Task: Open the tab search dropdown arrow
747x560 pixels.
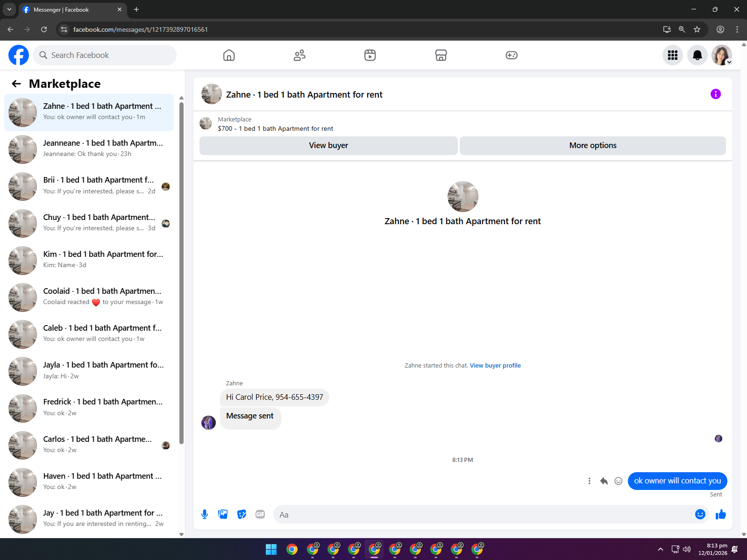Action: [9, 9]
